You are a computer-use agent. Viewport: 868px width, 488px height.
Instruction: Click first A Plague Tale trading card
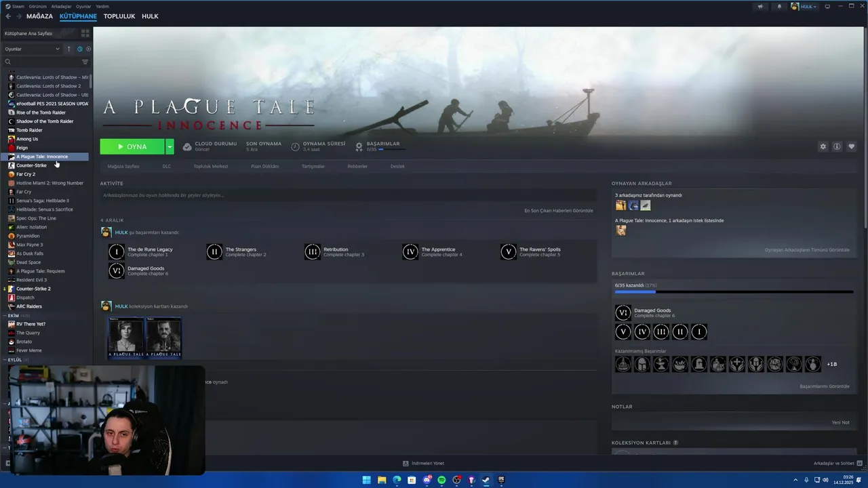point(126,337)
